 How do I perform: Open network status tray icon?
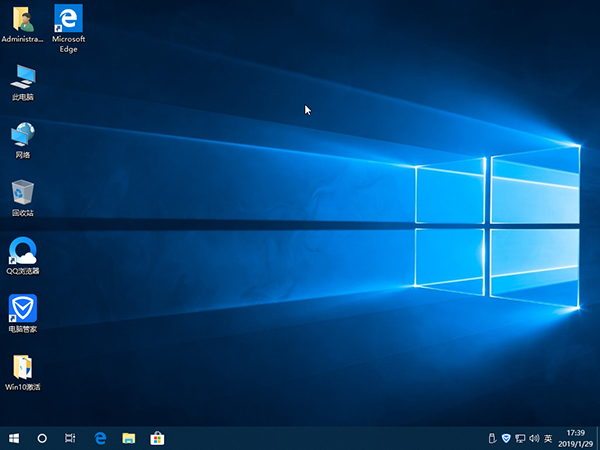coord(520,438)
